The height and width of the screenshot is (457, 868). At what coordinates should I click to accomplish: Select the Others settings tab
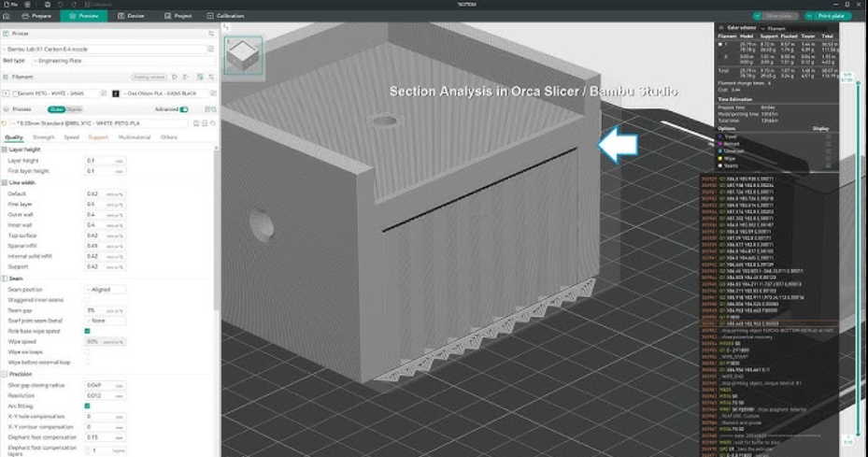click(x=169, y=137)
